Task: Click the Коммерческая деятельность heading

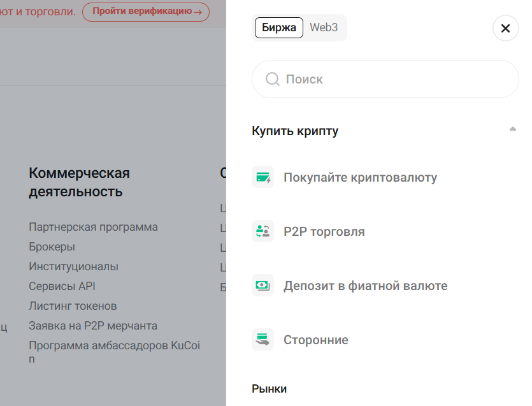Action: [80, 182]
